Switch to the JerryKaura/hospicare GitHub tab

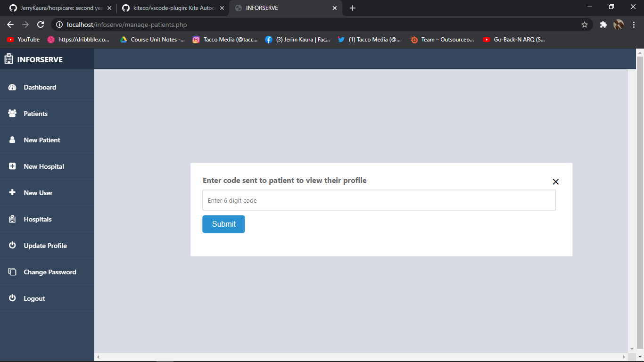tap(58, 8)
